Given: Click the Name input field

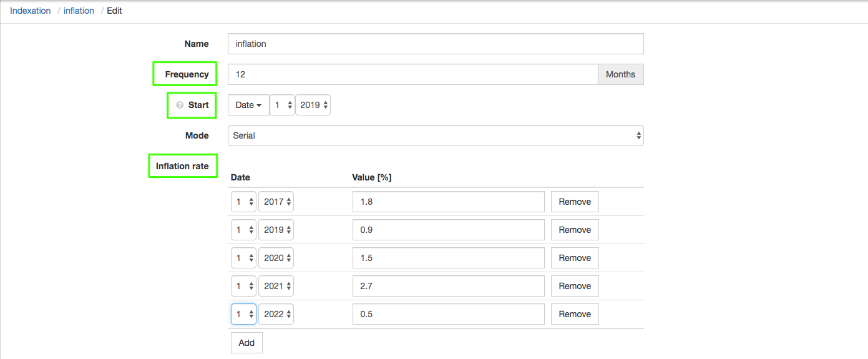Looking at the screenshot, I should [x=435, y=44].
